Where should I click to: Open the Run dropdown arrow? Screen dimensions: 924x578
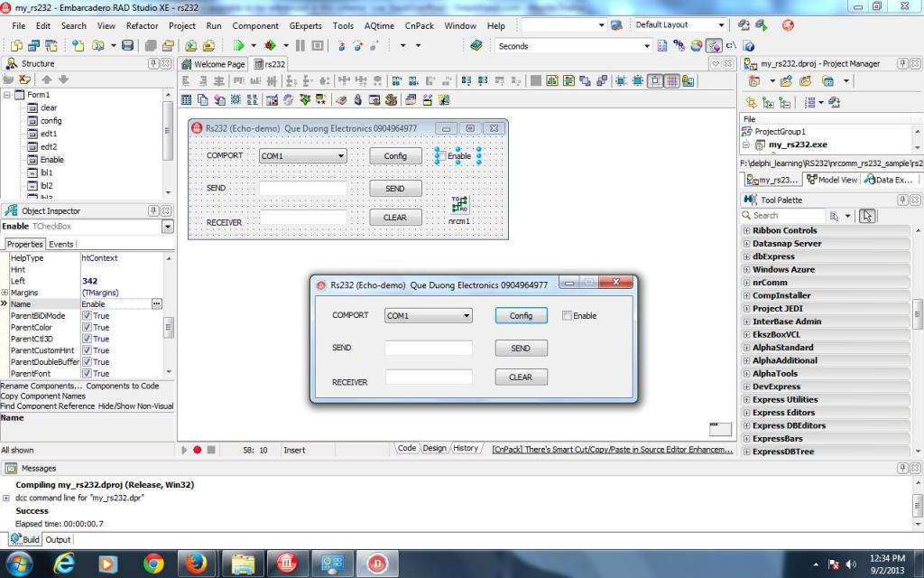[x=254, y=45]
